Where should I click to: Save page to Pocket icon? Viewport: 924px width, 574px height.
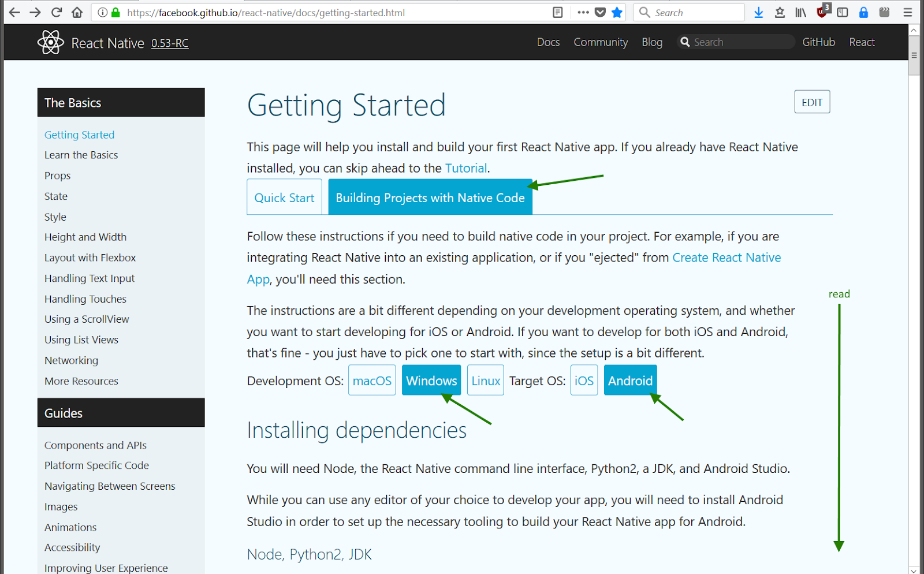tap(601, 12)
